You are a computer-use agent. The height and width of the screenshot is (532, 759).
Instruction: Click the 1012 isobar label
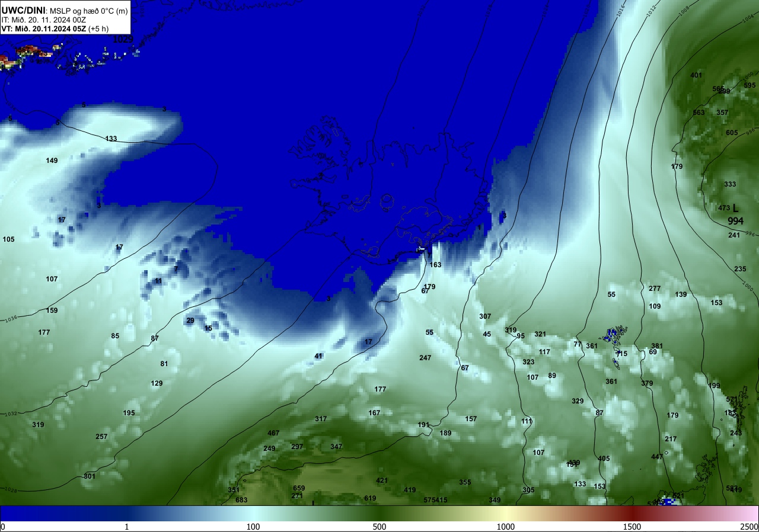pyautogui.click(x=651, y=9)
